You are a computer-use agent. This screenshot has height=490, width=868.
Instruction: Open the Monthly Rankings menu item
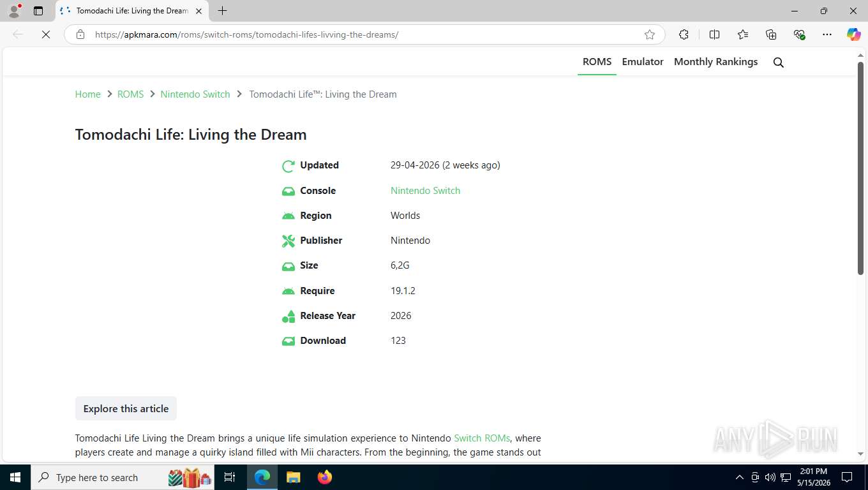click(x=715, y=62)
